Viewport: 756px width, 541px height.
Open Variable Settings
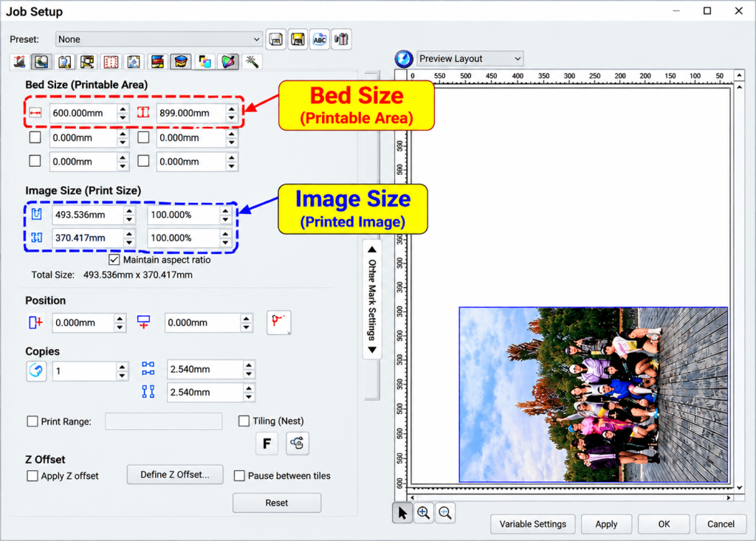(533, 524)
